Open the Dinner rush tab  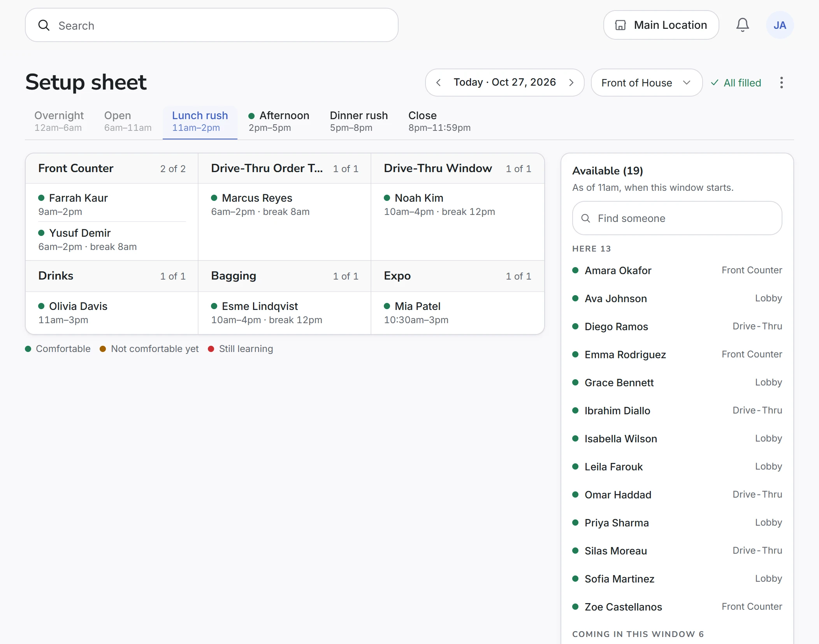coord(359,121)
